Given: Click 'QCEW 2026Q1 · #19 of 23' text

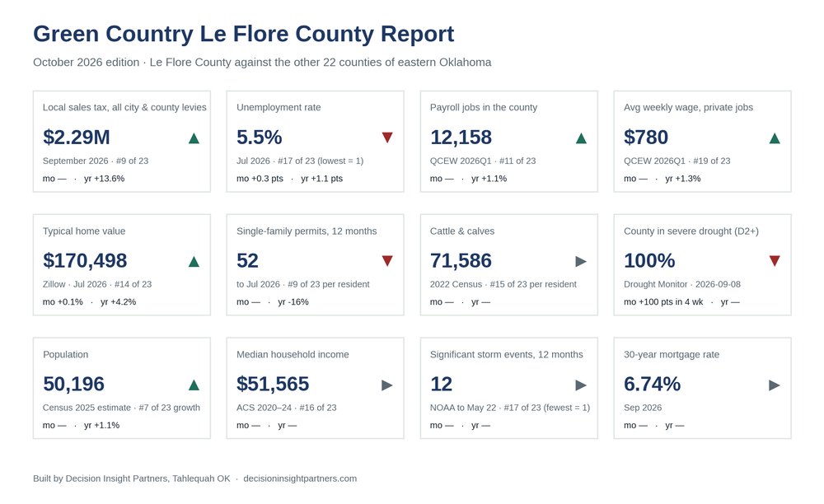Looking at the screenshot, I should (x=677, y=161).
